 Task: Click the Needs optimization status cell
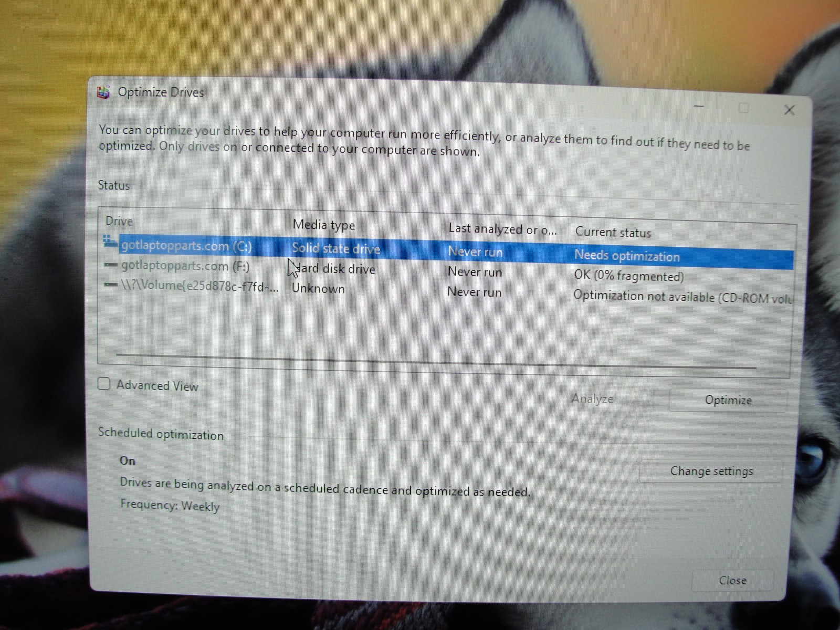pos(627,256)
